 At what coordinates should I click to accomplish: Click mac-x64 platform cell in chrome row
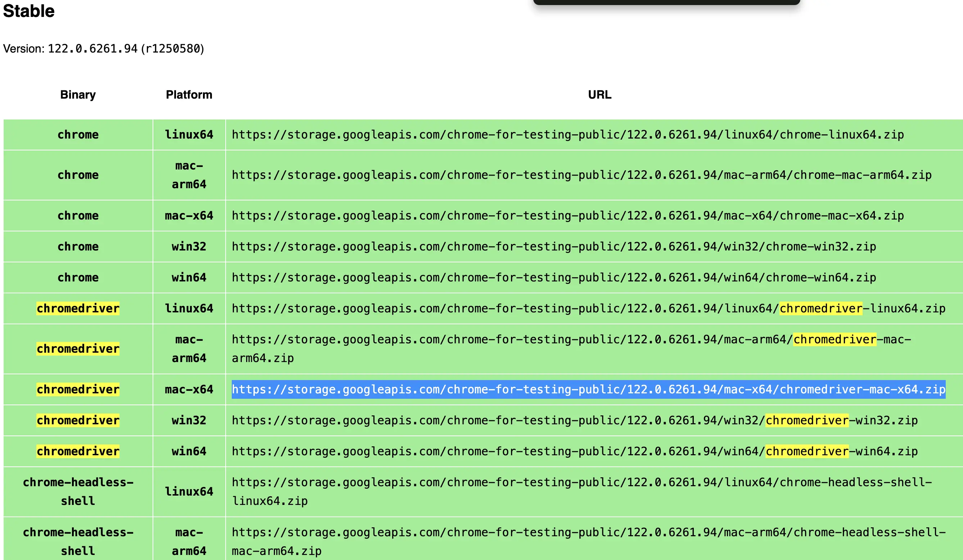click(x=189, y=216)
